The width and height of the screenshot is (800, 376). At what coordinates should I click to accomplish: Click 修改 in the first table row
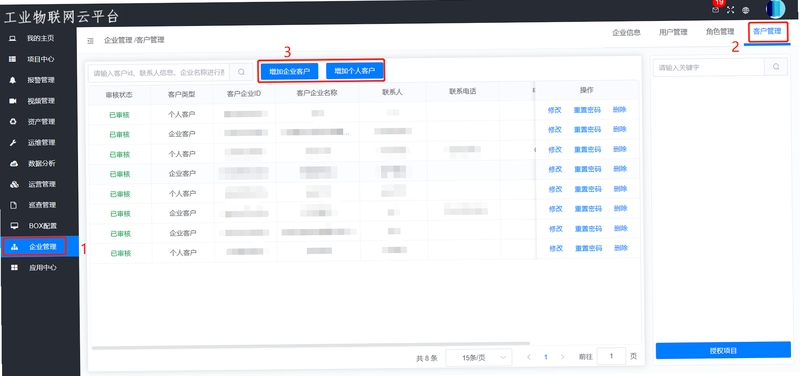click(555, 110)
